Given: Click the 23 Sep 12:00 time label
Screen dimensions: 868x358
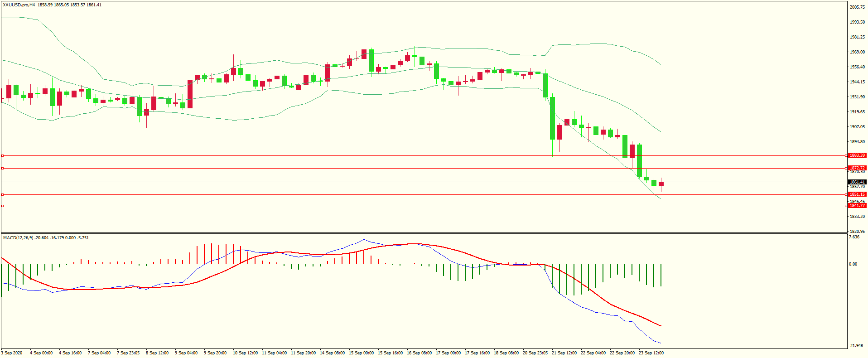Looking at the screenshot, I should pyautogui.click(x=651, y=353).
